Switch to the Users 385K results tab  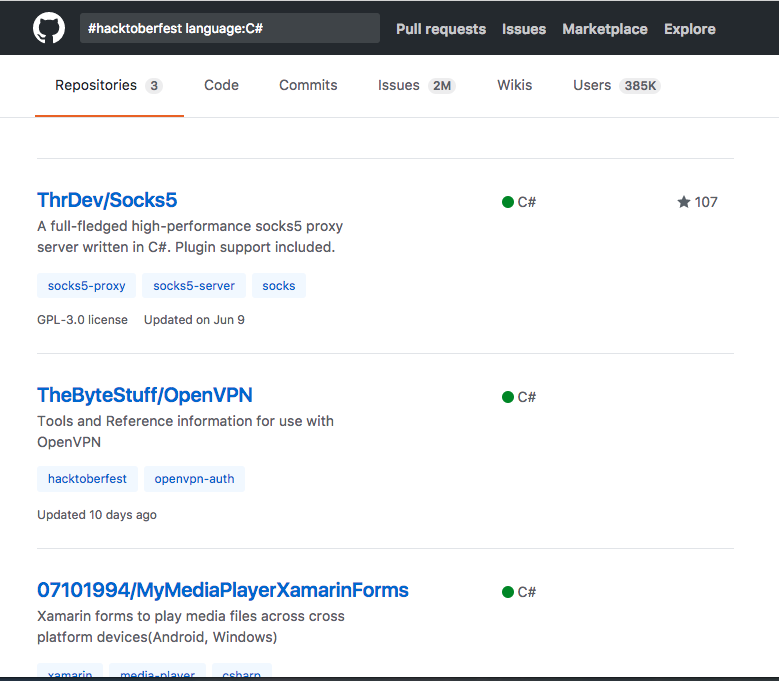617,85
